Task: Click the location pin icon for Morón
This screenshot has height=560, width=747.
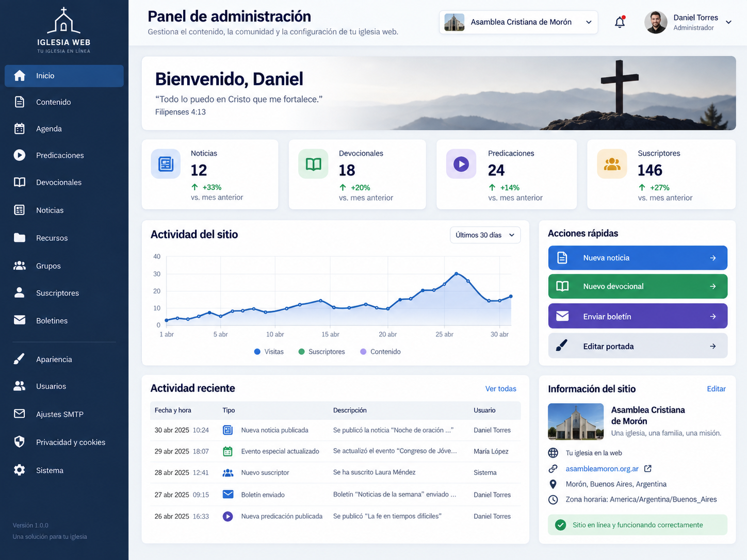Action: pos(553,484)
